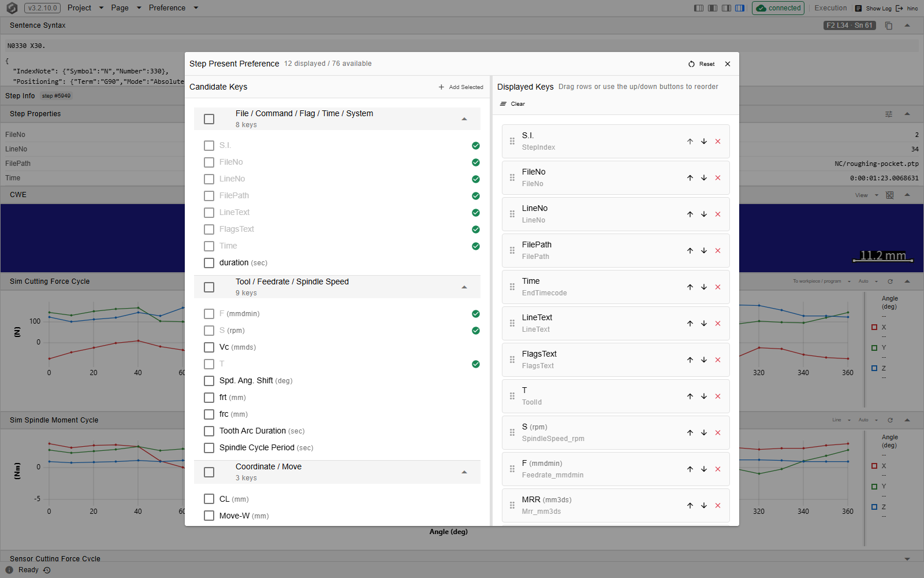Move FileNo row up in Displayed Keys
This screenshot has height=578, width=924.
click(x=690, y=178)
